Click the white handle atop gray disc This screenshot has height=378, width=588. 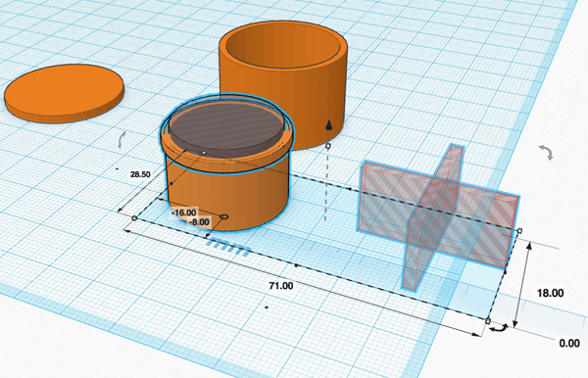pyautogui.click(x=204, y=153)
